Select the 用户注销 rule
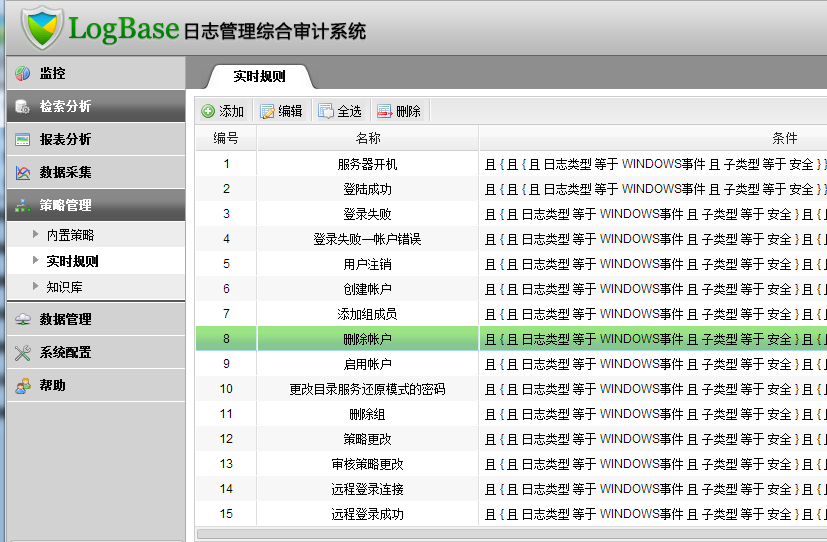This screenshot has width=827, height=542. tap(368, 264)
